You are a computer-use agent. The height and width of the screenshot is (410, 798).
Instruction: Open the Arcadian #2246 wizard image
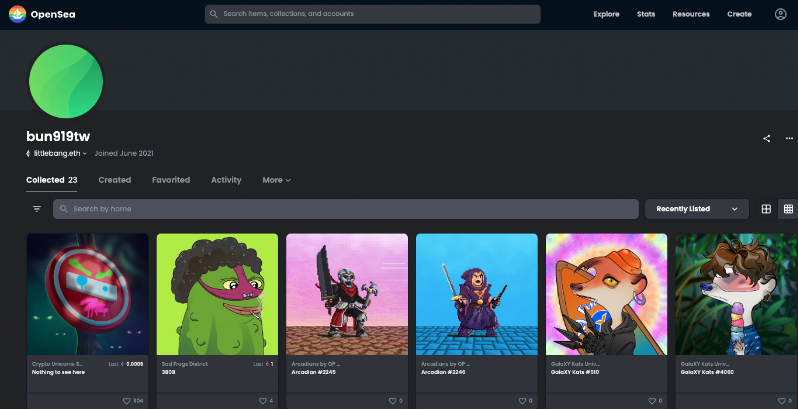(x=477, y=294)
